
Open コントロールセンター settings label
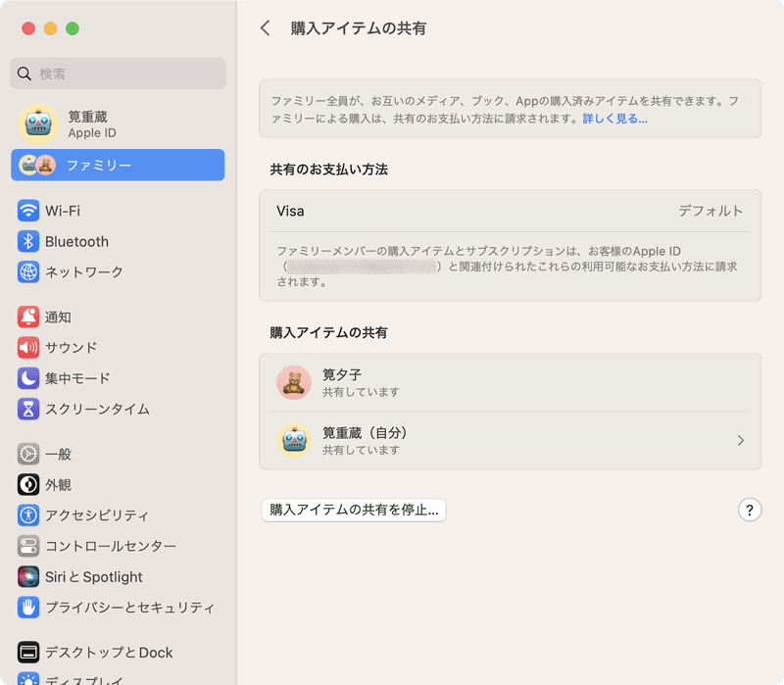pos(111,546)
